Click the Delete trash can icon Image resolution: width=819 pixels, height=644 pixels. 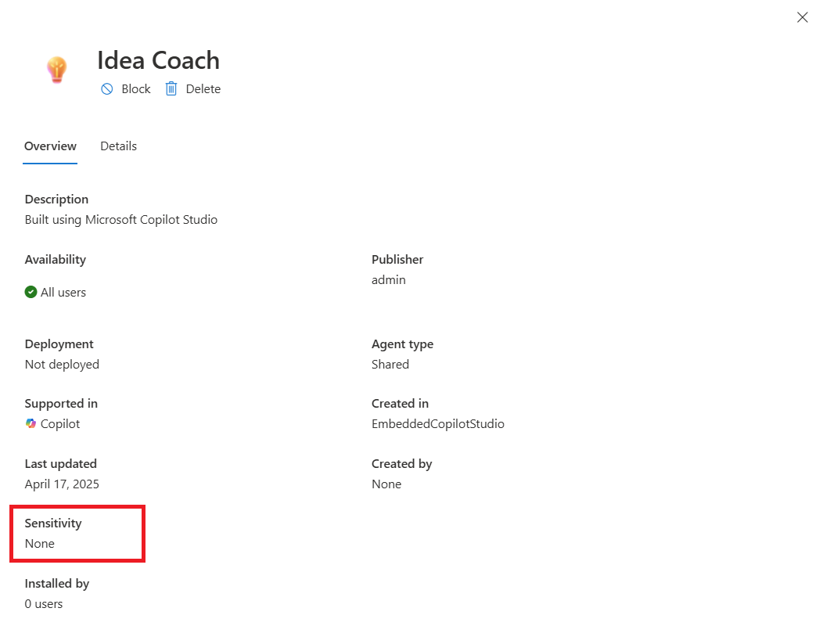(171, 89)
